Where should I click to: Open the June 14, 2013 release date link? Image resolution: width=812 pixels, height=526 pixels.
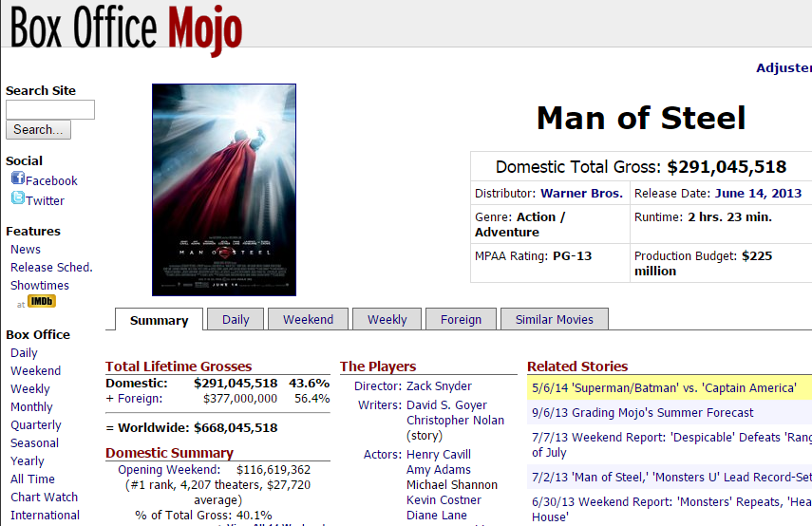(x=758, y=193)
